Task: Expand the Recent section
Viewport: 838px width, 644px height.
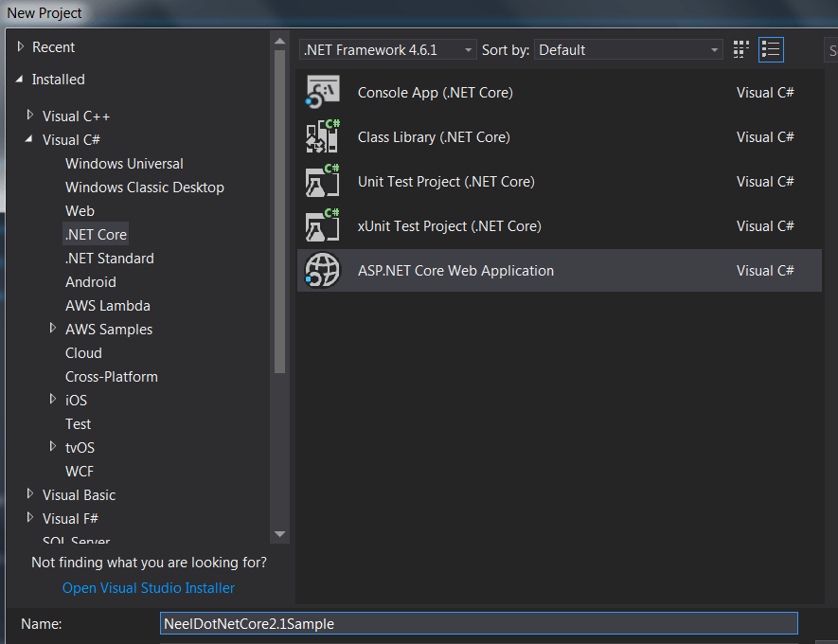Action: [x=21, y=47]
